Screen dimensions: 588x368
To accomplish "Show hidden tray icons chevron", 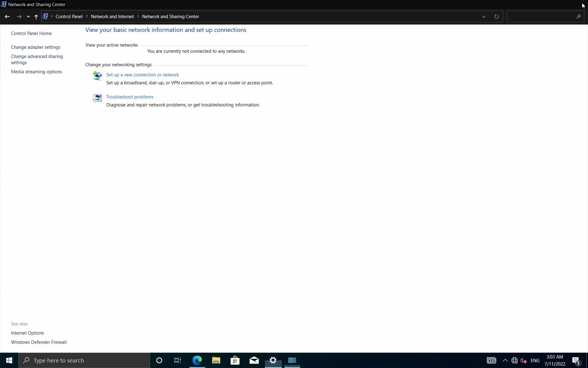I will pos(505,360).
